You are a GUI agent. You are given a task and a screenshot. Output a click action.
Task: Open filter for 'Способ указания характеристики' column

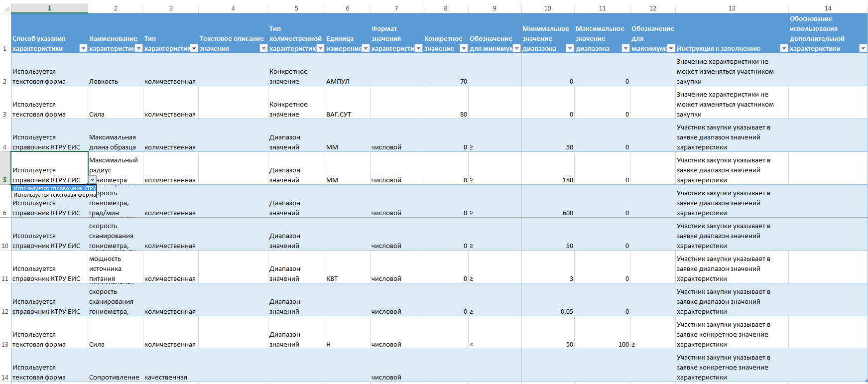point(83,48)
